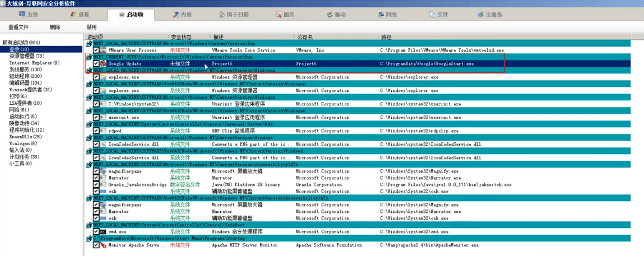Image resolution: width=644 pixels, height=256 pixels.
Task: Open the 系统 tab
Action: point(28,14)
